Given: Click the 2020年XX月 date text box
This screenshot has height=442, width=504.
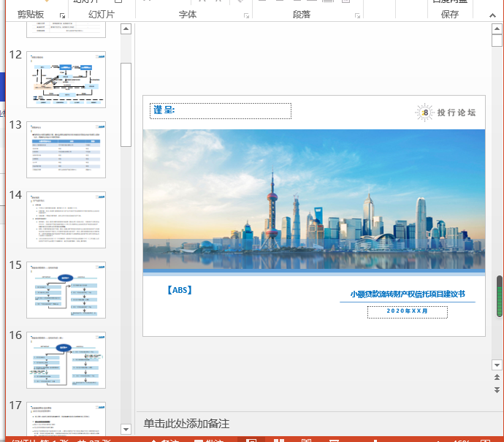Looking at the screenshot, I should click(x=408, y=312).
